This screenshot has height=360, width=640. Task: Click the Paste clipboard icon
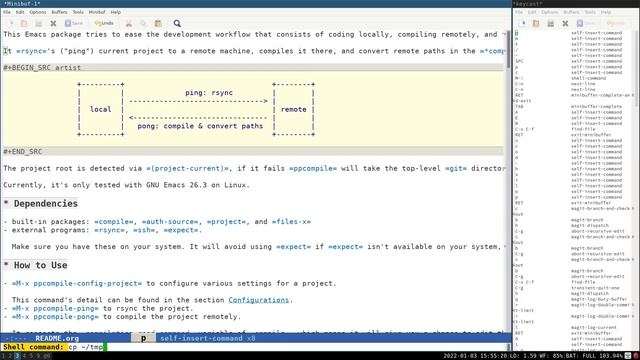158,23
